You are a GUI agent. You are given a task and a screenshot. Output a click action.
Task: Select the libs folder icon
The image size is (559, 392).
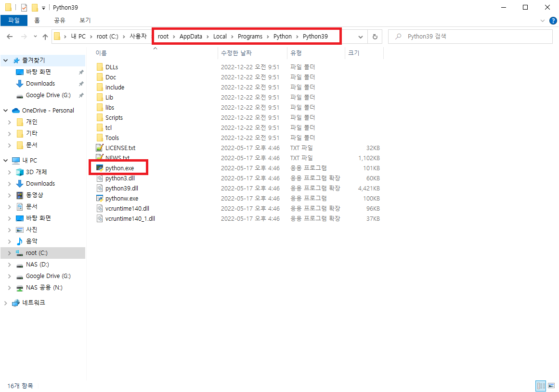coord(100,108)
